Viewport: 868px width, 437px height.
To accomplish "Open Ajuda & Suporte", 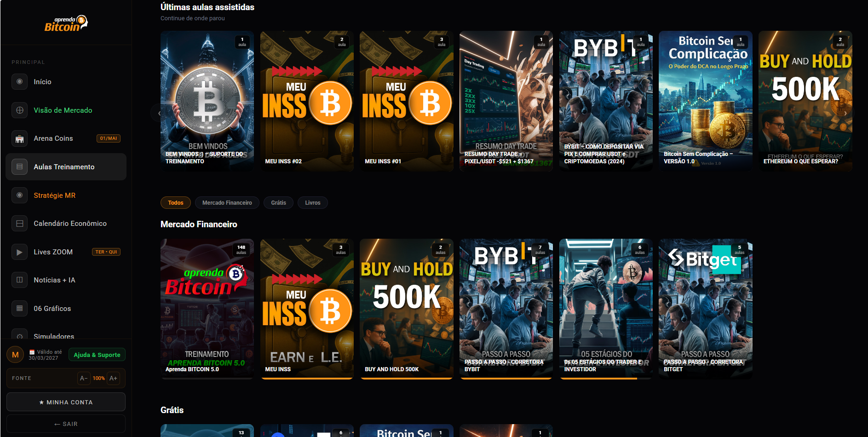I will [97, 355].
